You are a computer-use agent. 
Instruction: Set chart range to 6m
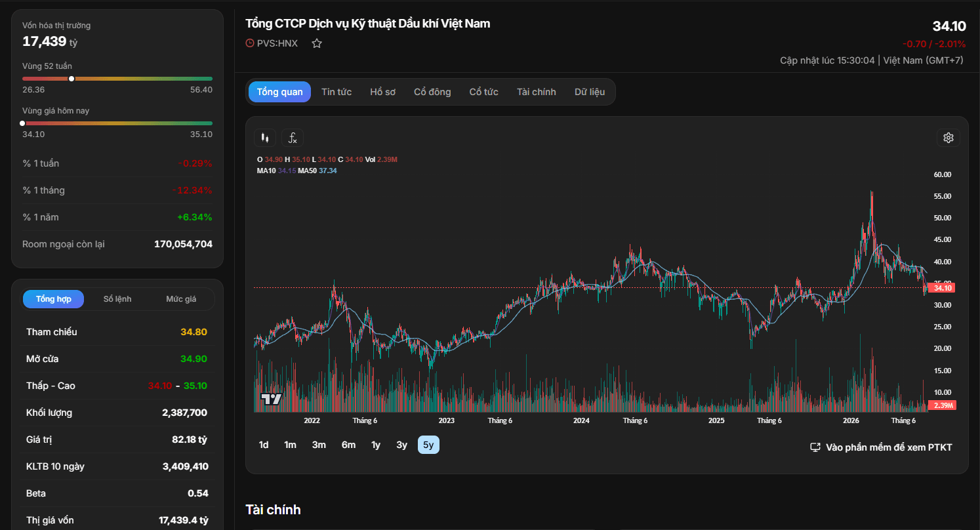(348, 445)
